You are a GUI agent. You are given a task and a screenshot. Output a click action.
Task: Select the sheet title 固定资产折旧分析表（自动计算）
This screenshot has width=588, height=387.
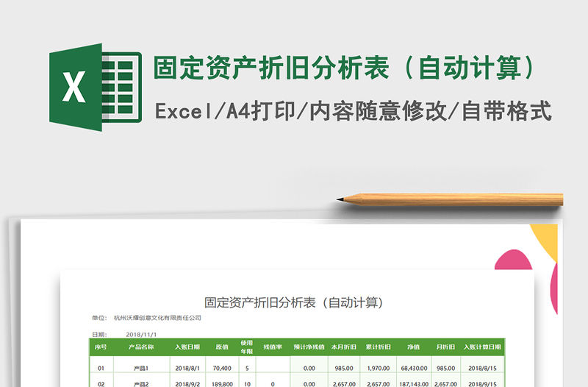(293, 302)
